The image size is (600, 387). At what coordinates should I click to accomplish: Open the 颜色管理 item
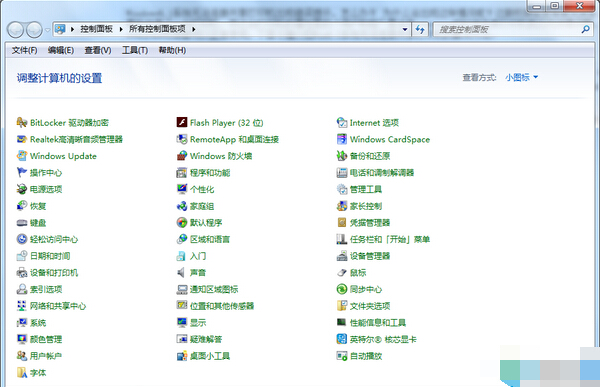click(x=39, y=339)
